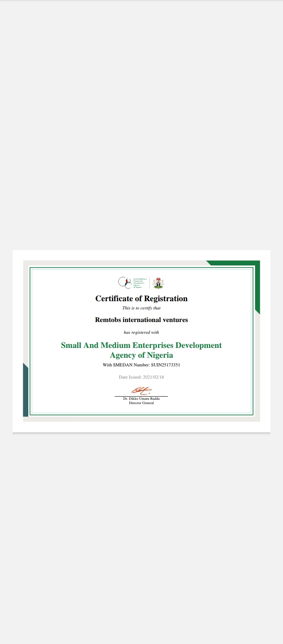Image resolution: width=283 pixels, height=644 pixels.
Task: Click the small SMEDAN text beside the logo
Action: tap(140, 283)
